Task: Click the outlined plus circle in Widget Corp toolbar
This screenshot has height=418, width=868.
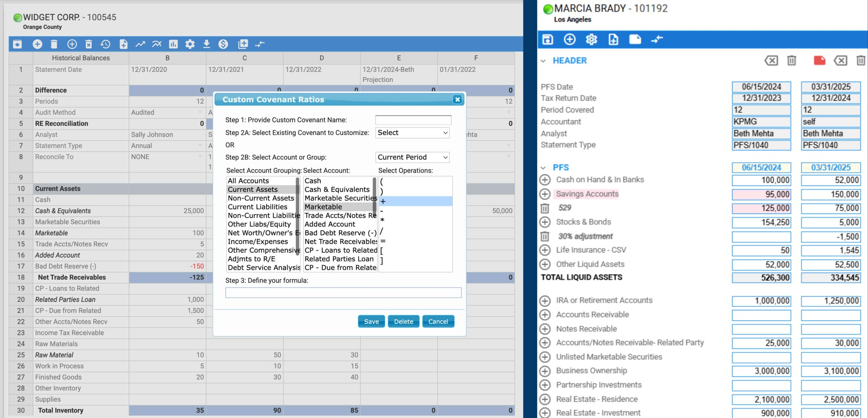Action: point(72,44)
